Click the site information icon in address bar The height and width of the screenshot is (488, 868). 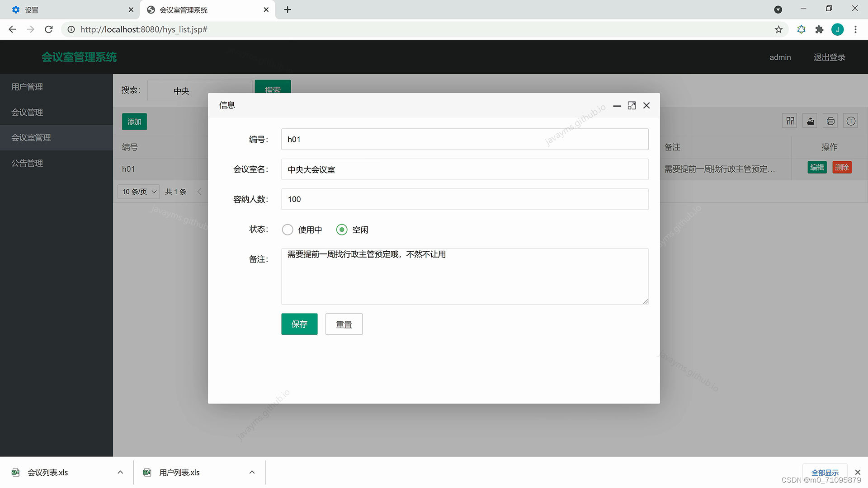pyautogui.click(x=71, y=29)
